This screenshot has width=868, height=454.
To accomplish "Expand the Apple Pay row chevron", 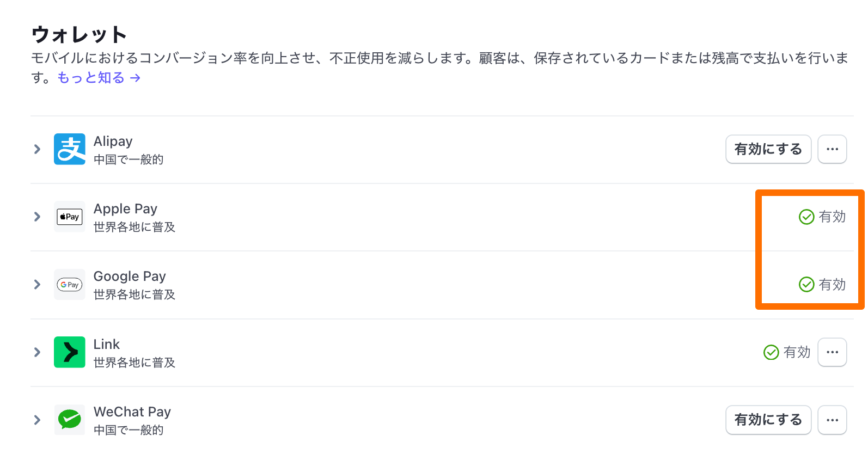I will click(x=37, y=217).
